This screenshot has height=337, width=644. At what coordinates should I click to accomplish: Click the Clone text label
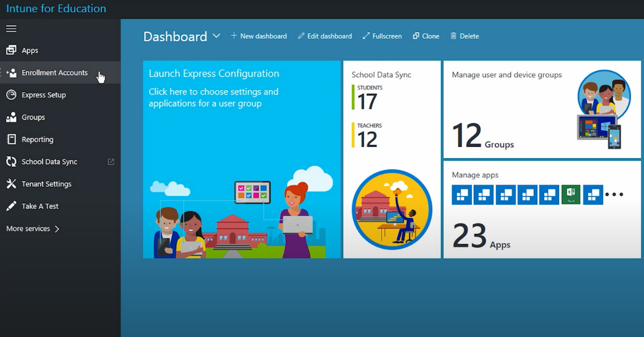[x=430, y=36]
